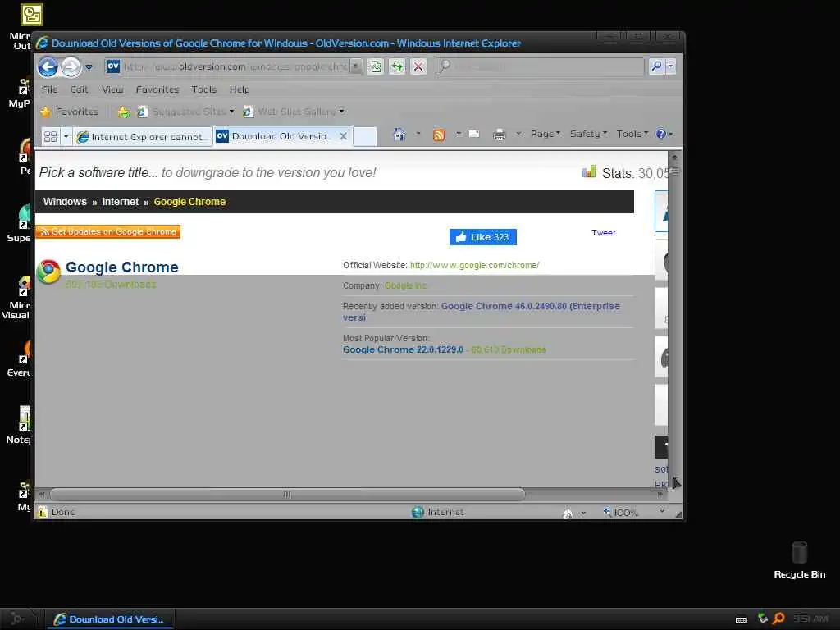Click the blue Help question mark icon
Image resolution: width=840 pixels, height=630 pixels.
tap(661, 134)
